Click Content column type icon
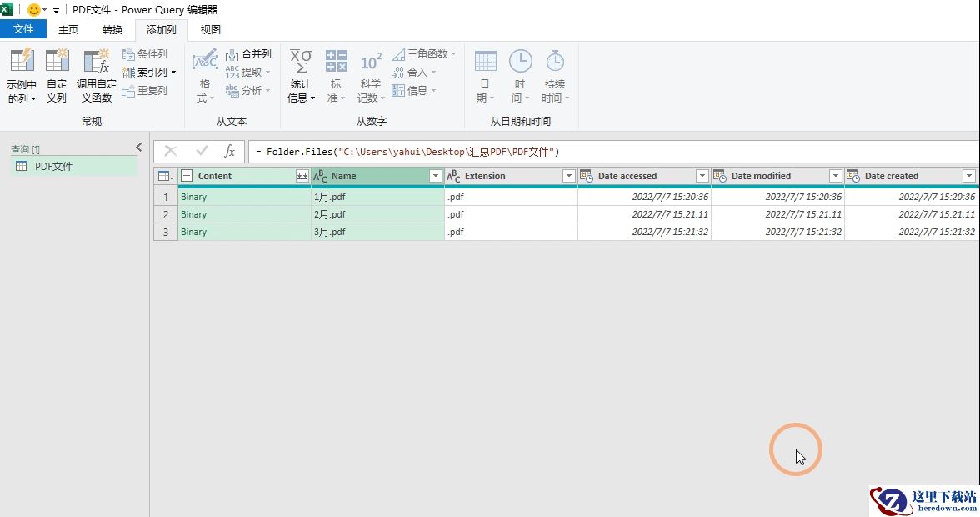The image size is (980, 517). (187, 176)
